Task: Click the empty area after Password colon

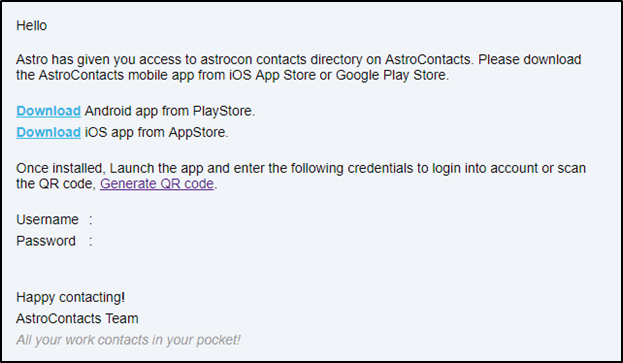Action: (x=159, y=241)
